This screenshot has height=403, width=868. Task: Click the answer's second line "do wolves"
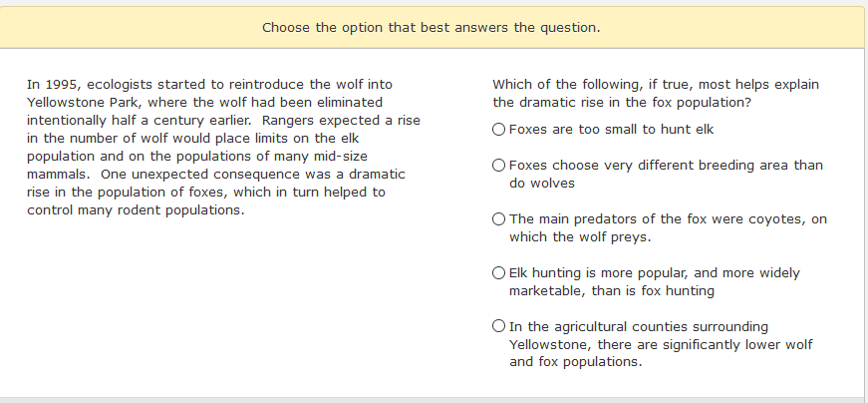pyautogui.click(x=542, y=183)
